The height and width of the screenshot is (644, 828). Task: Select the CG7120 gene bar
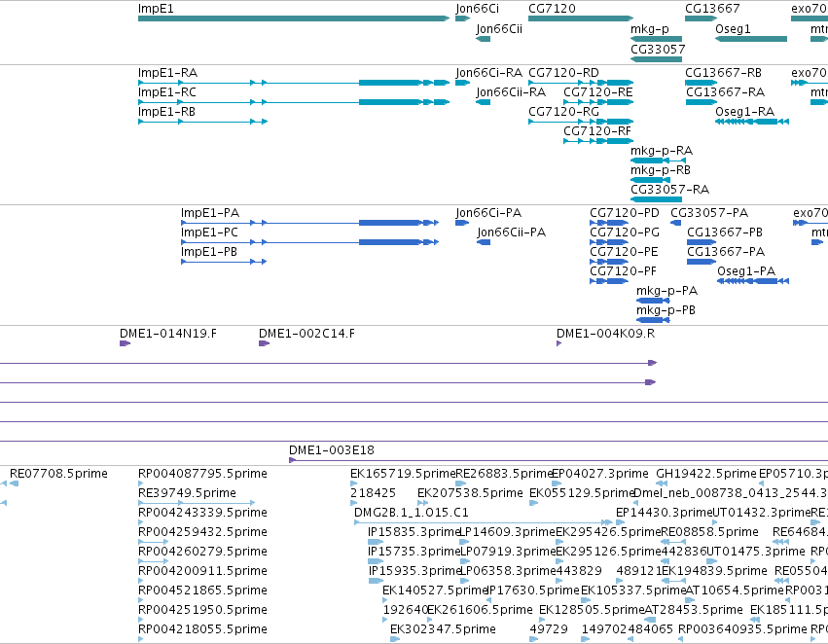581,18
